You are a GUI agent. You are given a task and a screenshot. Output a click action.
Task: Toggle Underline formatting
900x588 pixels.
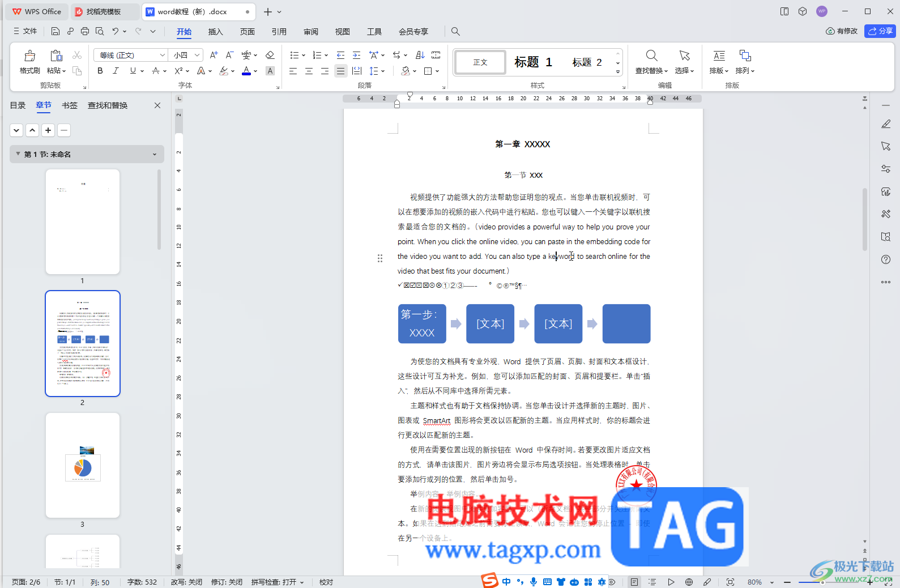pyautogui.click(x=133, y=71)
